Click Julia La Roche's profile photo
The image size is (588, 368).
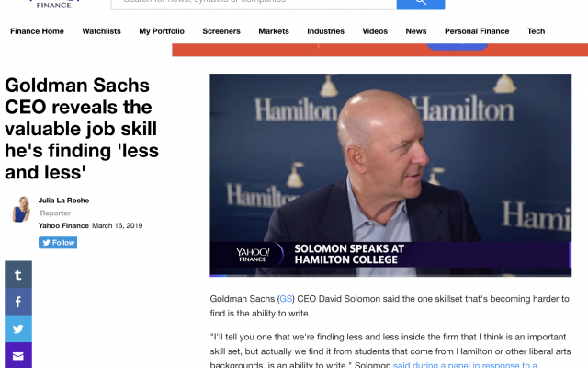point(21,210)
